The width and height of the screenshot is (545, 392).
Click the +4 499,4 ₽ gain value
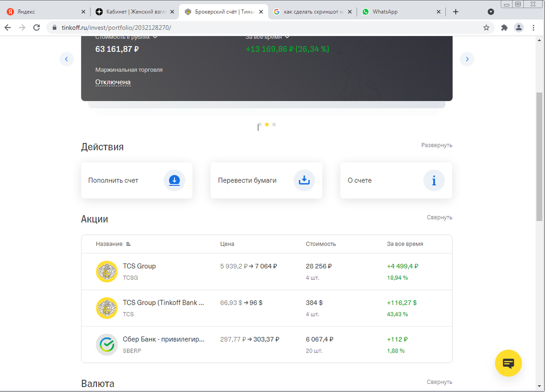coord(403,266)
